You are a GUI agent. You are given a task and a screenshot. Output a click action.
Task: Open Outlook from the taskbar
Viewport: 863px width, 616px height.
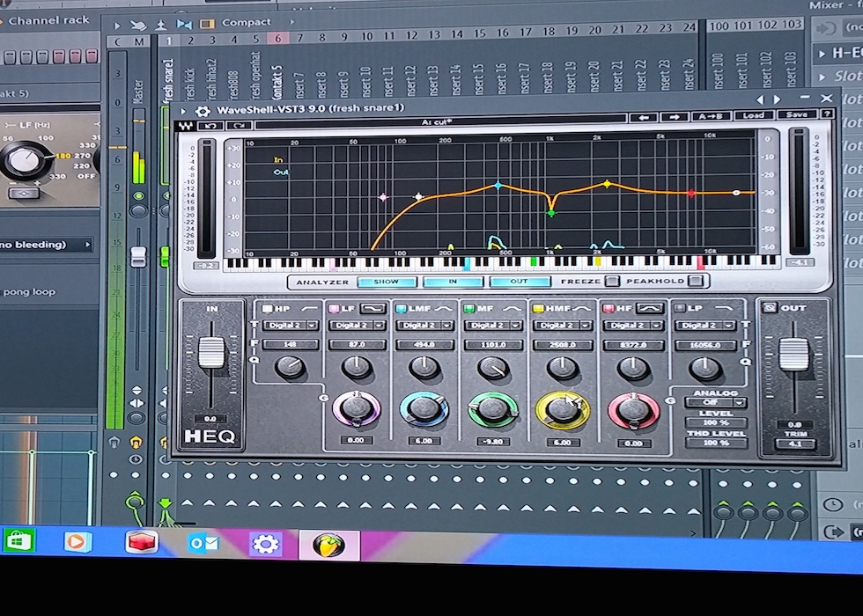[203, 544]
